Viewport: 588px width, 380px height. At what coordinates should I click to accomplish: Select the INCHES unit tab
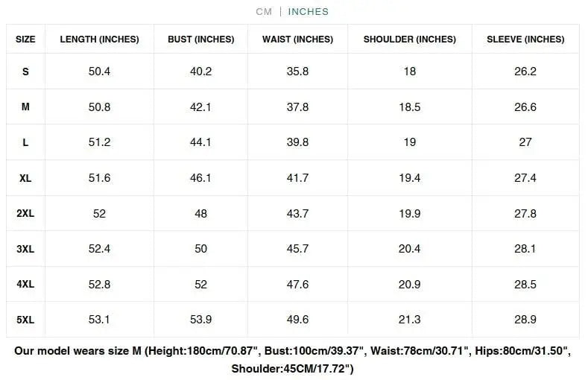[308, 11]
